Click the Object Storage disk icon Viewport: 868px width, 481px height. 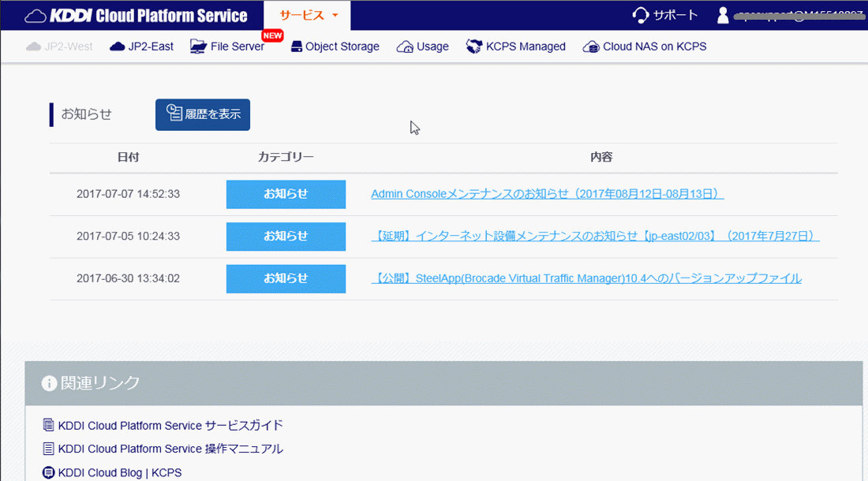click(x=296, y=47)
